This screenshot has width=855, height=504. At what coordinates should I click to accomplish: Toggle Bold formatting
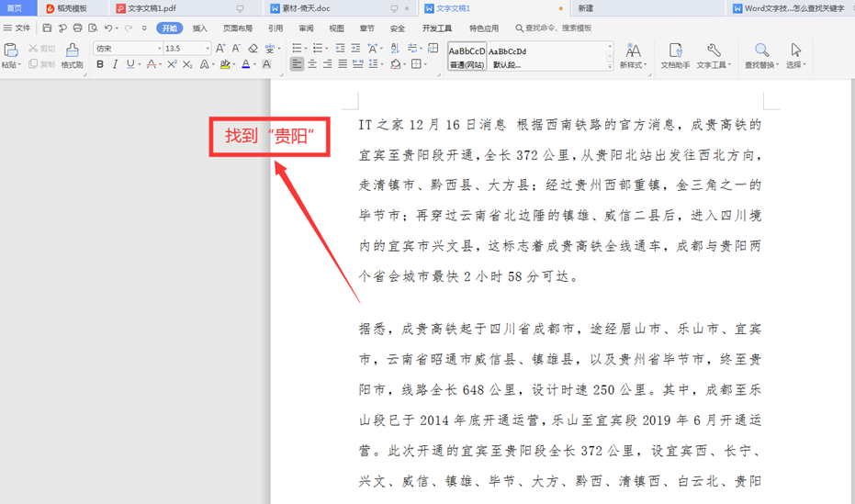100,64
